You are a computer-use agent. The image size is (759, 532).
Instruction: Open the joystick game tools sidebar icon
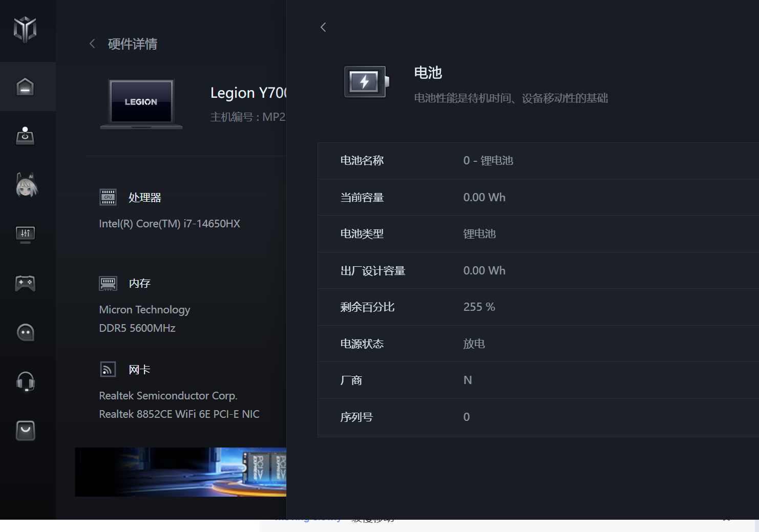pyautogui.click(x=25, y=136)
